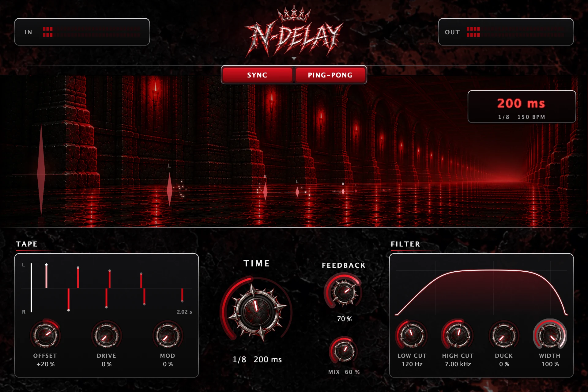588x392 pixels.
Task: Click the white dry-signal bar in tape display
Action: (31, 288)
